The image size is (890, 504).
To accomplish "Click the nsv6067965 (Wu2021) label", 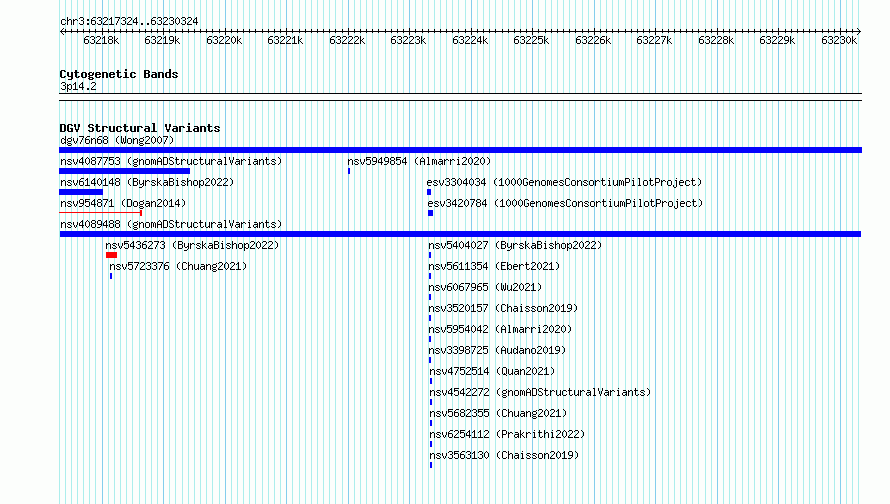I will (x=485, y=287).
